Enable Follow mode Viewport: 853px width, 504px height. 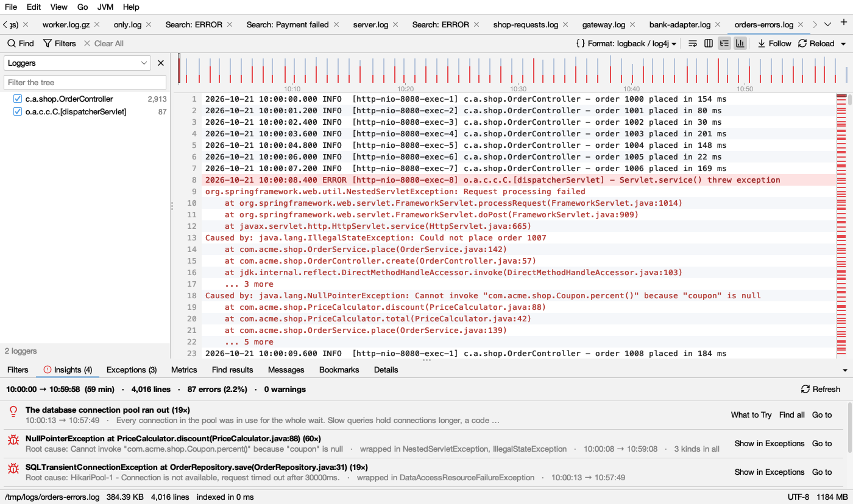point(774,43)
